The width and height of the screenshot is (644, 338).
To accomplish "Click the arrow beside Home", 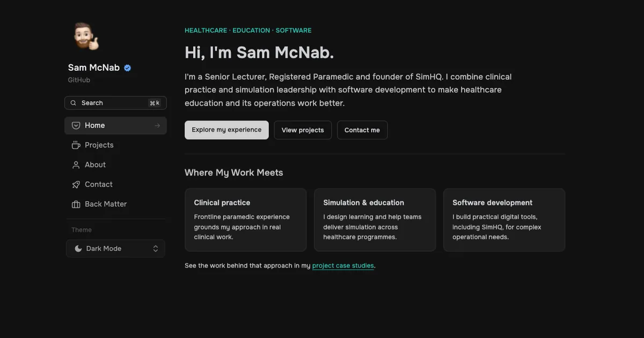I will (157, 126).
